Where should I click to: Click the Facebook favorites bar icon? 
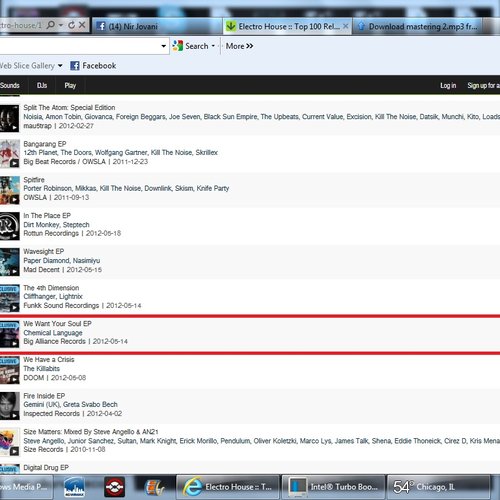(75, 66)
